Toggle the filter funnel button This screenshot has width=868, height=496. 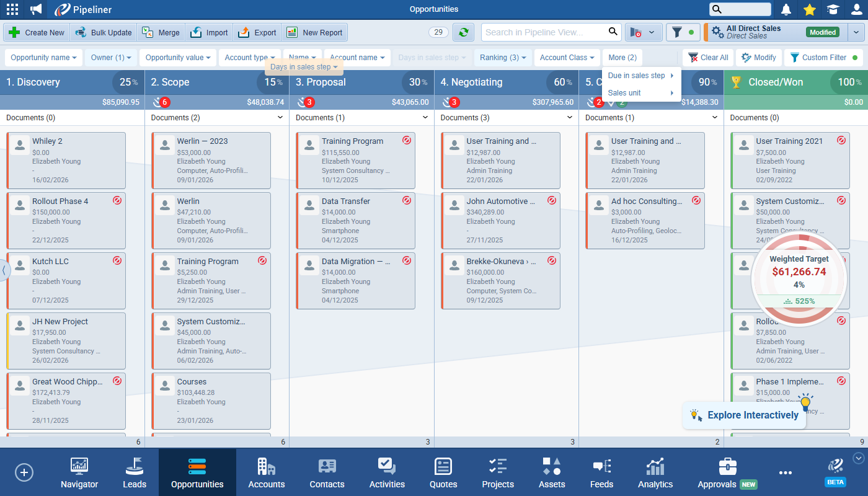(683, 32)
